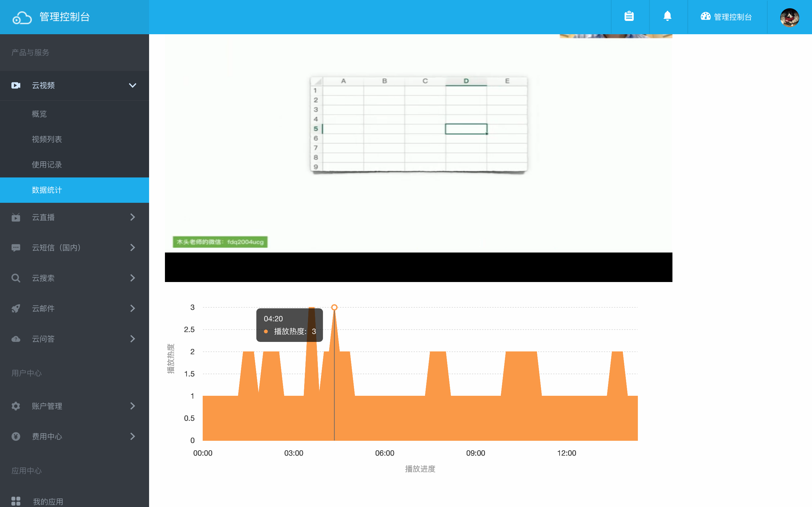Click the 云短信 chat bubble icon
The height and width of the screenshot is (507, 812).
coord(16,248)
